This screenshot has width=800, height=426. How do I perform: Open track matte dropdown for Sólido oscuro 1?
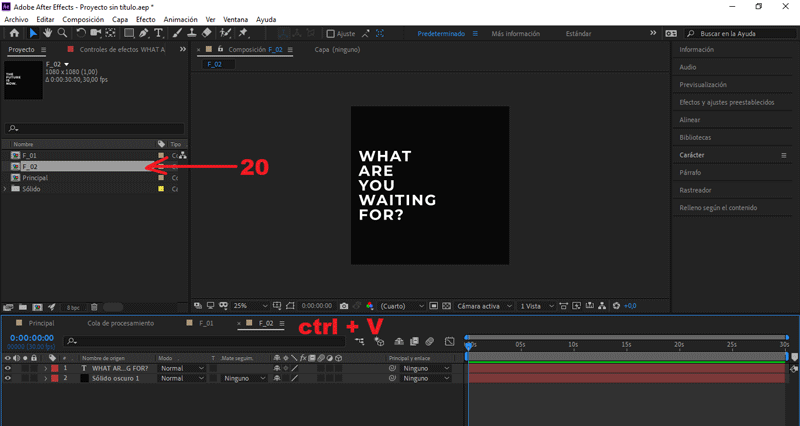click(245, 378)
